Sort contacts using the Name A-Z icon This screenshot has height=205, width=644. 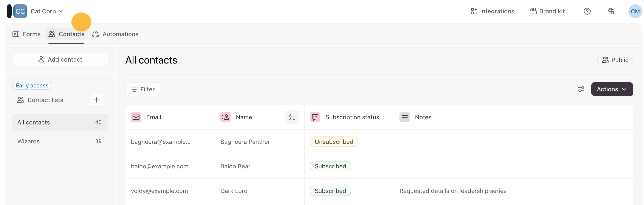click(x=292, y=117)
